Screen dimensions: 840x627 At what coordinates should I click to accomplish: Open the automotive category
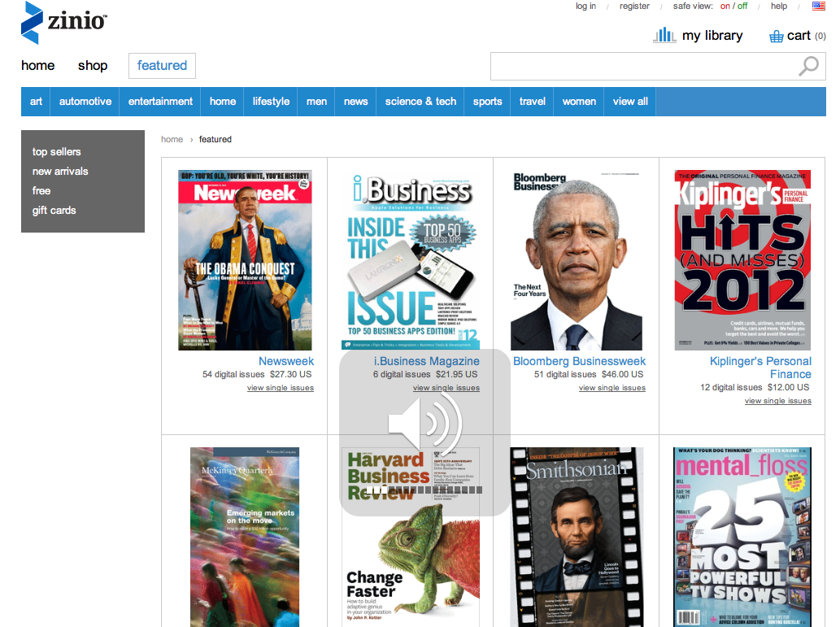(85, 102)
